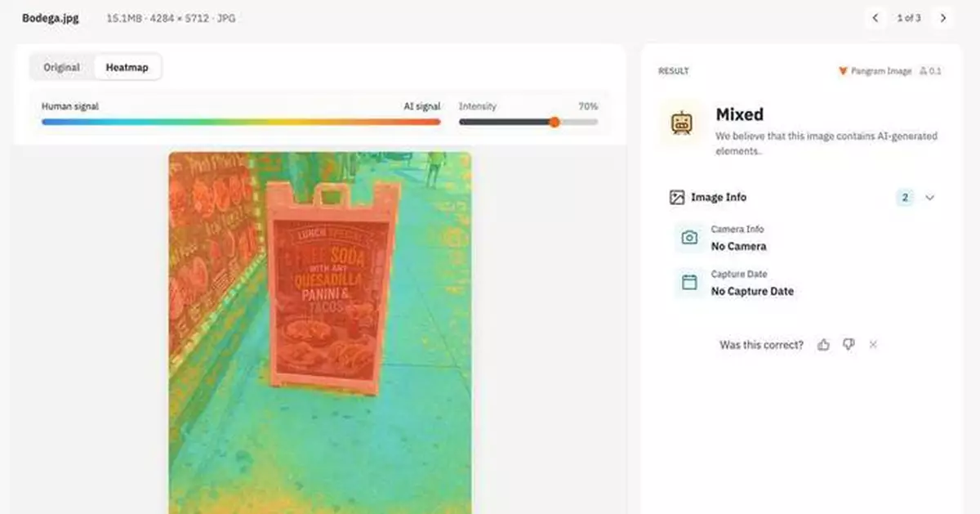Click the file details '15.1MB · 4284 × 5712 · JPG'
The image size is (980, 514).
[x=171, y=18]
